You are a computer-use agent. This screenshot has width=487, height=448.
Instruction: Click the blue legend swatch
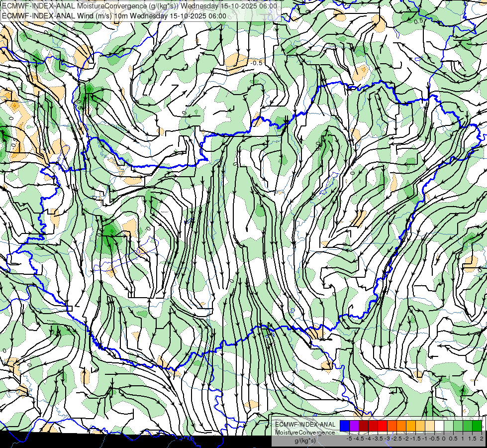click(345, 426)
